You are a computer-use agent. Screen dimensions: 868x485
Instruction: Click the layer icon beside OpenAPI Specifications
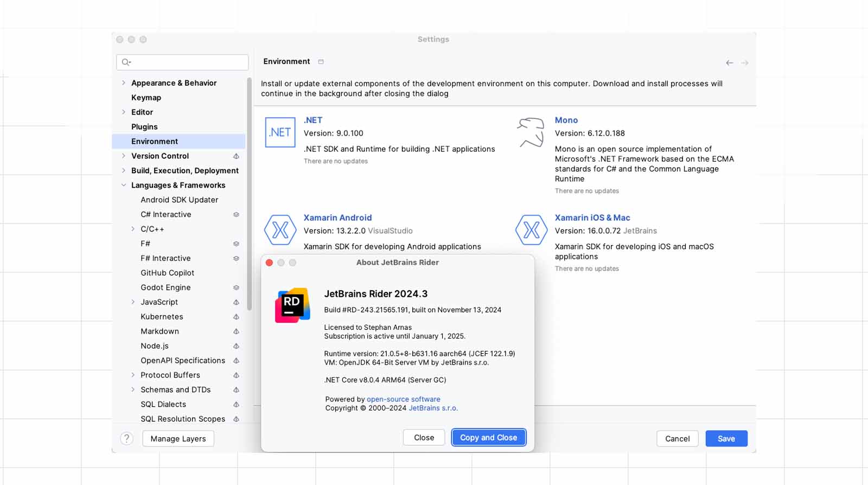(x=236, y=361)
